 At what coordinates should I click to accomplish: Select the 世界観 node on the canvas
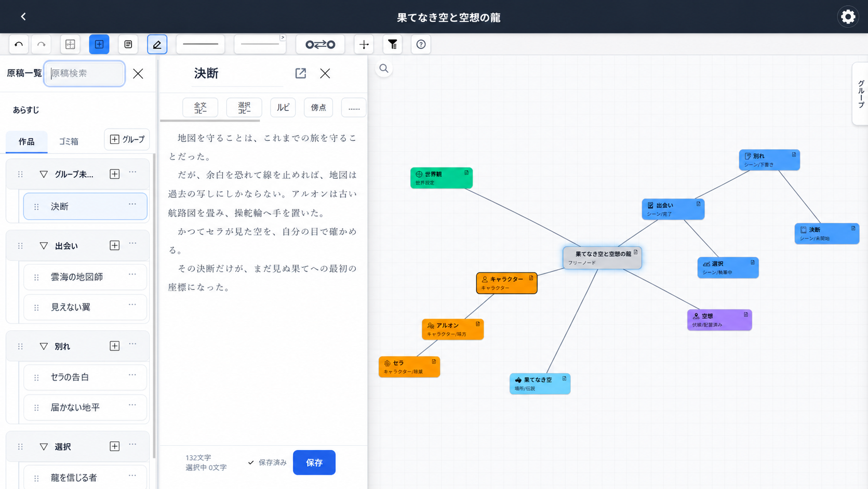(x=442, y=178)
